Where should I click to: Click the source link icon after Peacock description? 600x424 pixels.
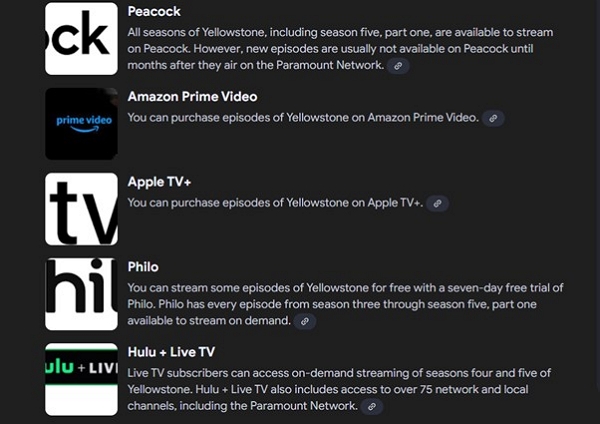pyautogui.click(x=398, y=66)
